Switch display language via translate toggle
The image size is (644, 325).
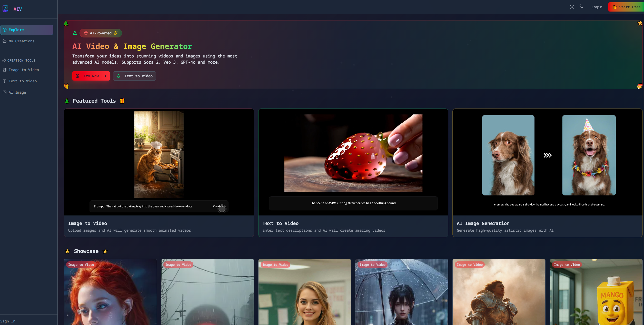(x=581, y=7)
